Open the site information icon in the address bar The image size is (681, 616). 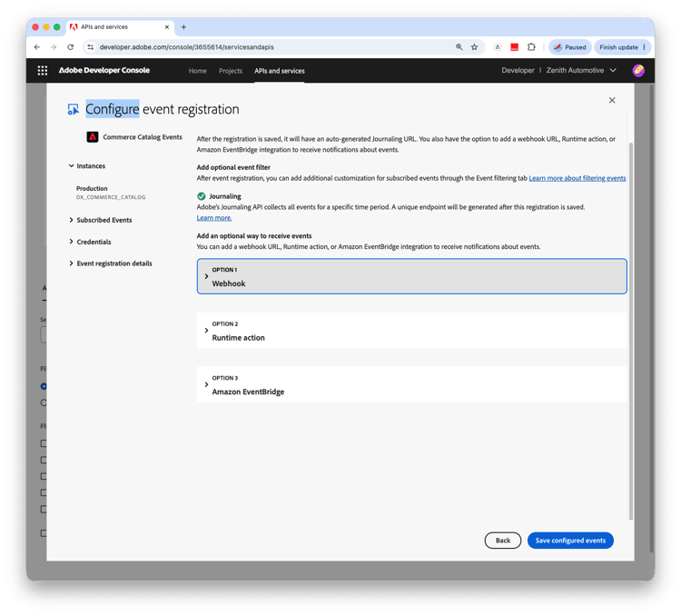tap(90, 47)
